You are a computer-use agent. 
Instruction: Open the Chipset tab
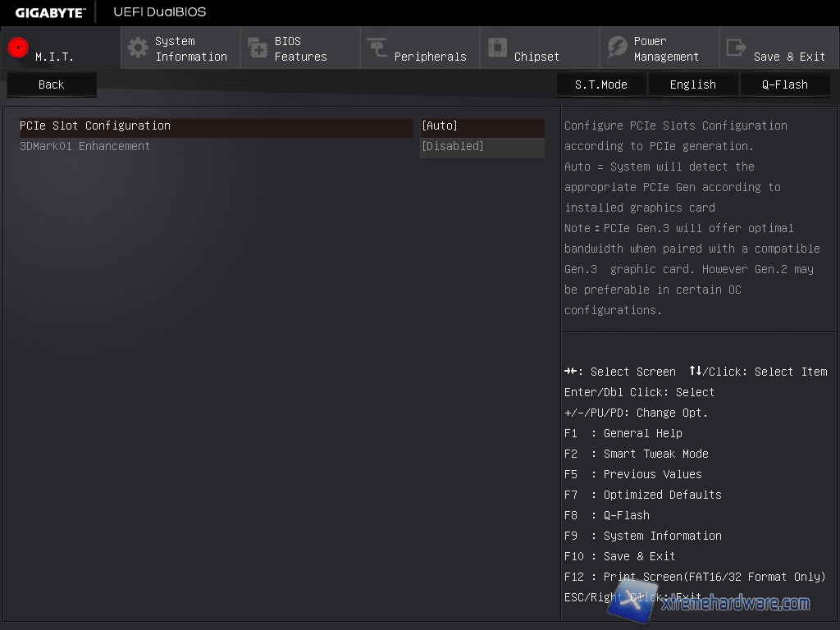[536, 56]
